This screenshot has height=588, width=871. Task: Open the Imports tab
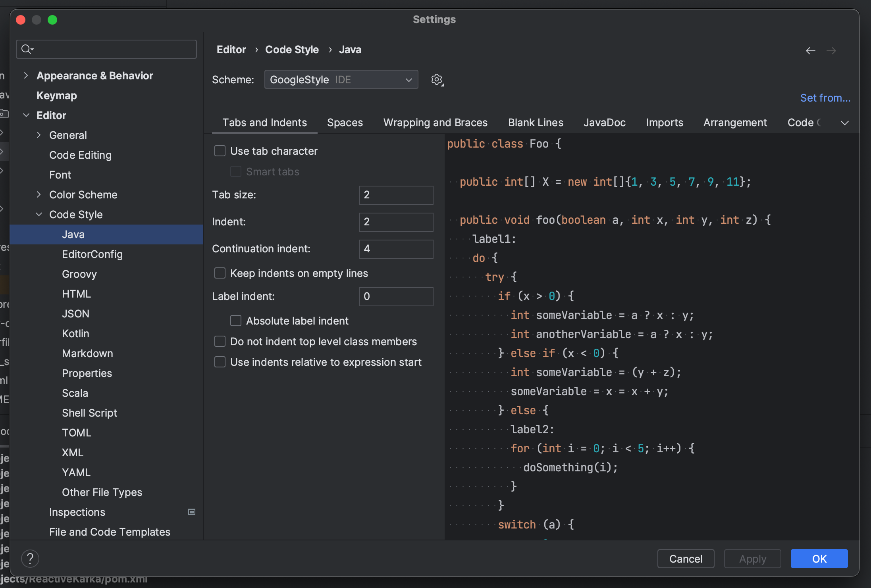(664, 123)
